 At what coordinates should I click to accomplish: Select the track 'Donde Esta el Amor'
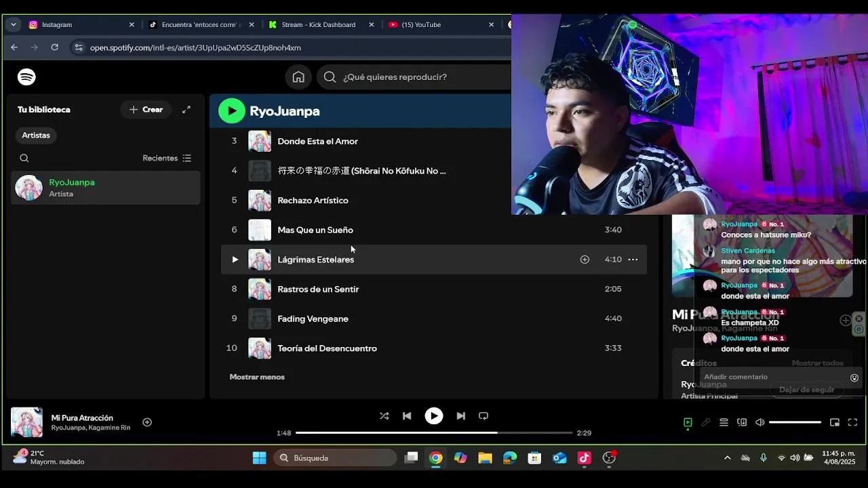(x=317, y=141)
